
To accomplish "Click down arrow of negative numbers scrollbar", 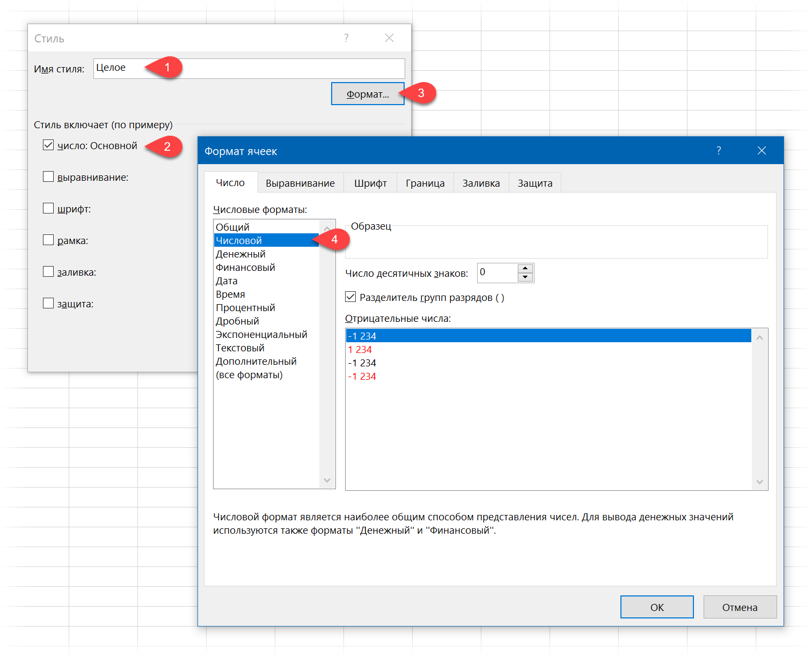I will click(759, 482).
